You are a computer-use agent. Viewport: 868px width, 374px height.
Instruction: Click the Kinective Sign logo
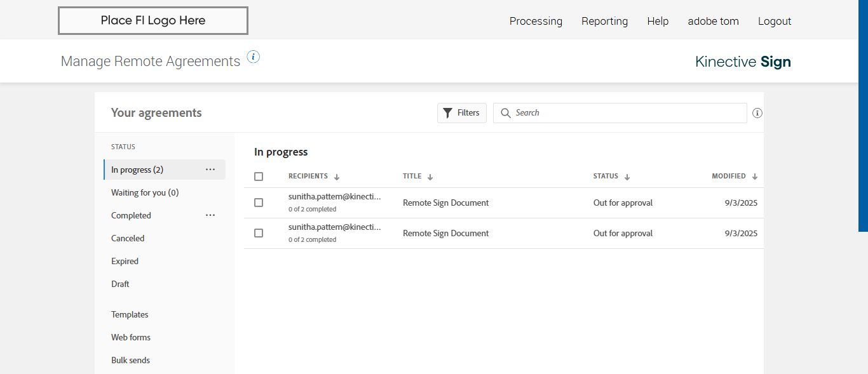(743, 62)
